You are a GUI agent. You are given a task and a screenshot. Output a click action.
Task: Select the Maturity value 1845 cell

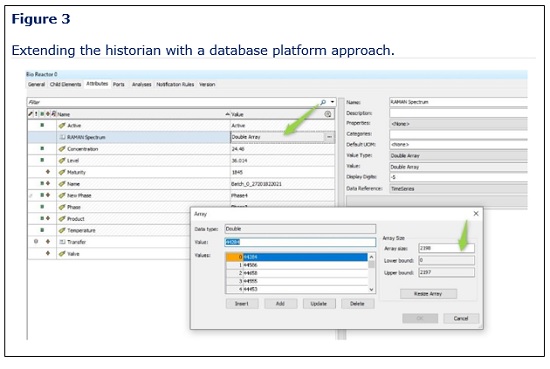[282, 172]
